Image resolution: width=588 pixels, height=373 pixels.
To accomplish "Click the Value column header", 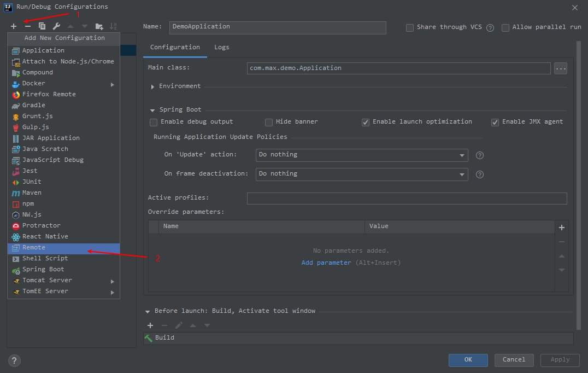I will point(460,226).
